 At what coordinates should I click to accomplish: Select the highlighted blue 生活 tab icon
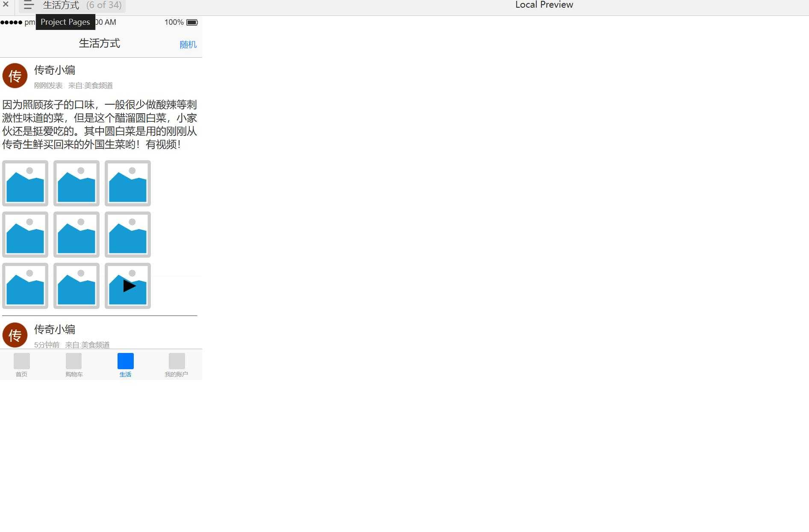[x=125, y=360]
